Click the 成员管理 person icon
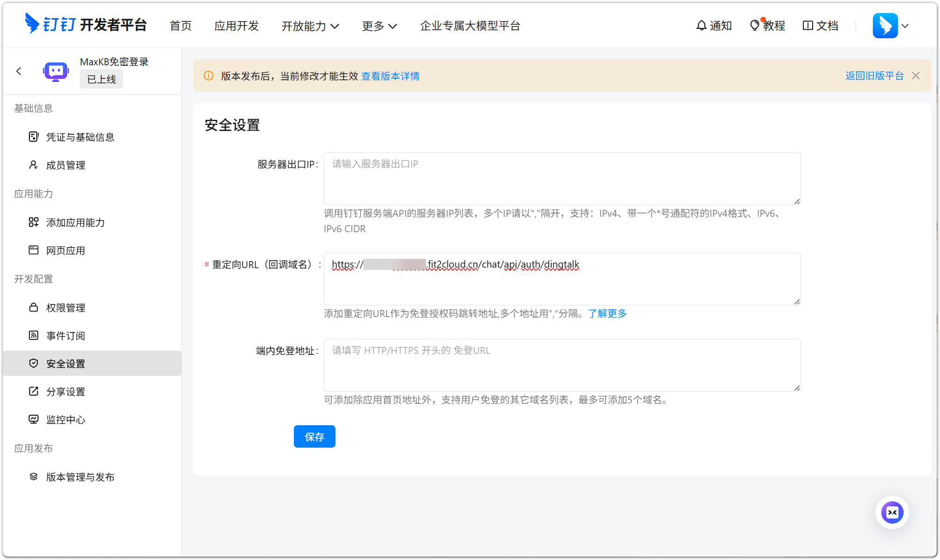Image resolution: width=940 pixels, height=560 pixels. point(33,165)
